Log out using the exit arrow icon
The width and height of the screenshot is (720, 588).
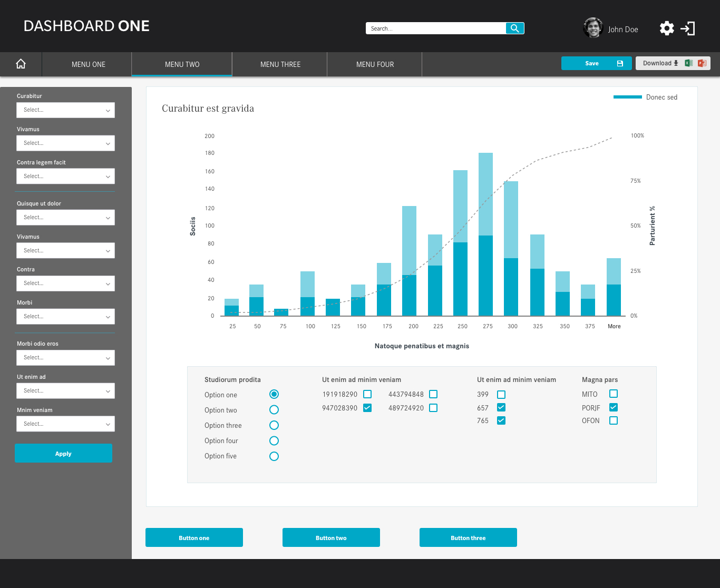(688, 28)
